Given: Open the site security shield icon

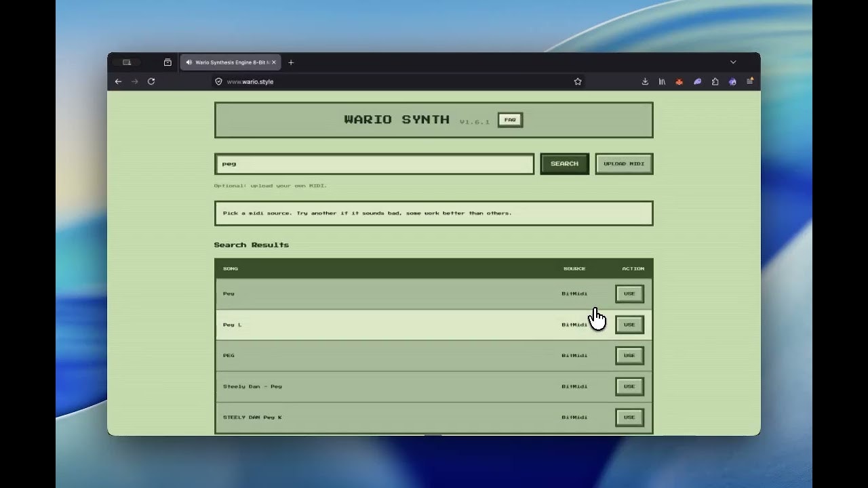Looking at the screenshot, I should point(218,81).
